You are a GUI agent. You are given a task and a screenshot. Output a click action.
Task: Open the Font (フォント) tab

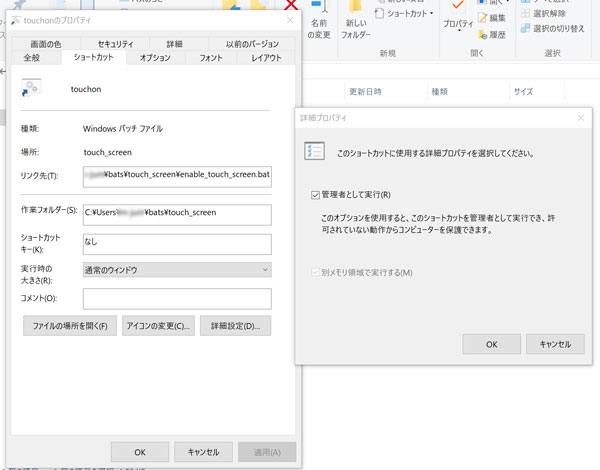click(x=211, y=59)
